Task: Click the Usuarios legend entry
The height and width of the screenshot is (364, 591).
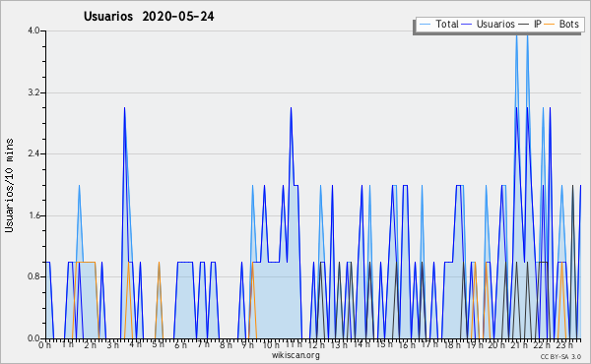Action: [489, 24]
